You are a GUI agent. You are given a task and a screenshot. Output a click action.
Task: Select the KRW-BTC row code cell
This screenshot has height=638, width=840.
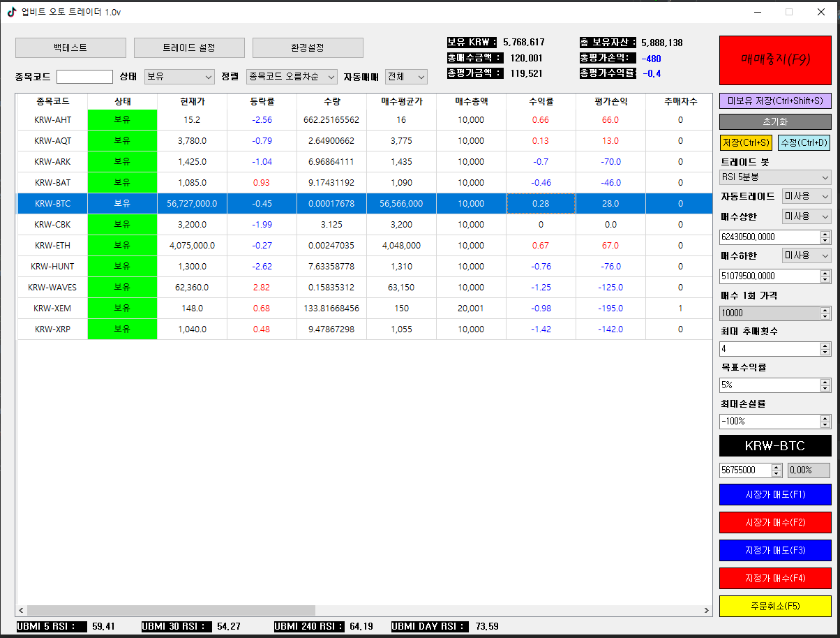pos(52,204)
